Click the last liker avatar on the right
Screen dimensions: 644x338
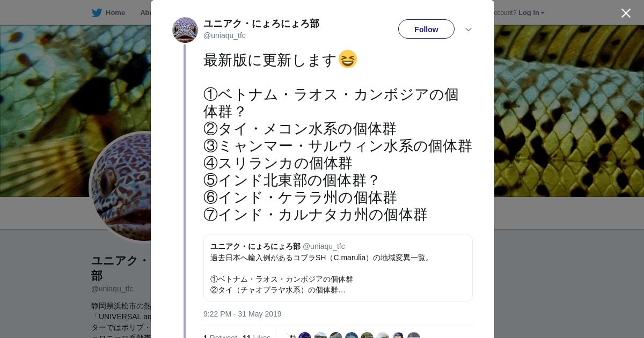[413, 336]
